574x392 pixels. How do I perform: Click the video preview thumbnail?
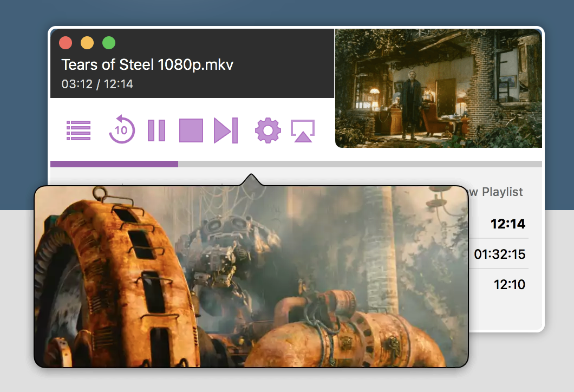(439, 88)
